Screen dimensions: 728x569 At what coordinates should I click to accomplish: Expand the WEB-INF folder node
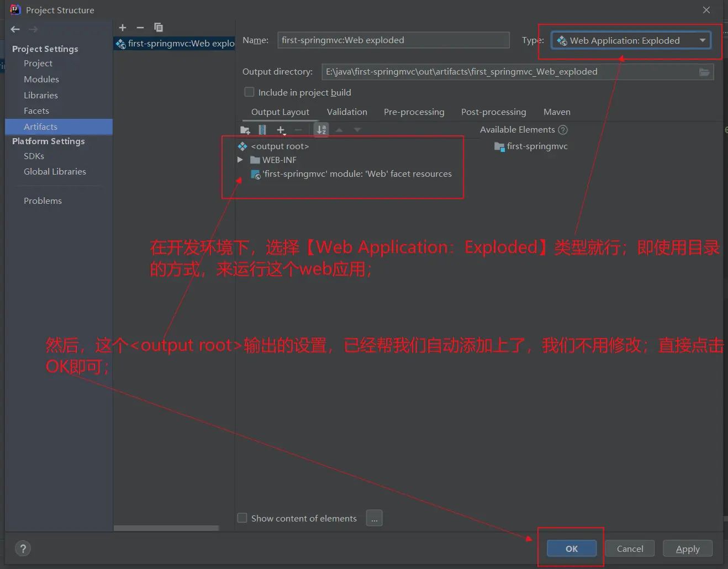240,160
